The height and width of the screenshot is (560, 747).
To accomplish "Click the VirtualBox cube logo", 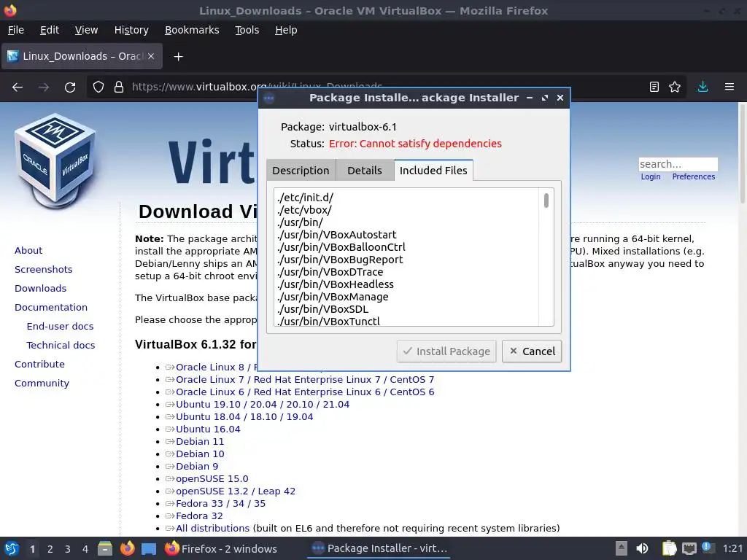I will point(55,161).
